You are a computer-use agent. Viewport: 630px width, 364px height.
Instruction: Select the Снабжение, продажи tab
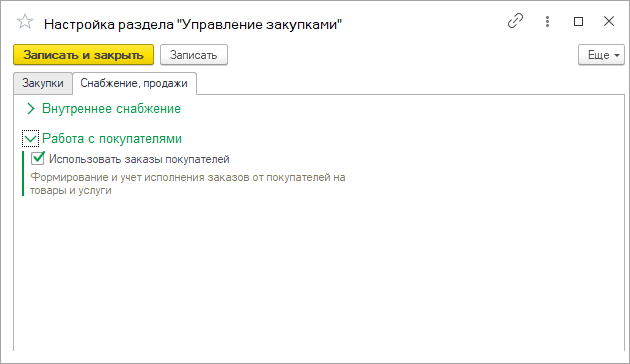[134, 83]
